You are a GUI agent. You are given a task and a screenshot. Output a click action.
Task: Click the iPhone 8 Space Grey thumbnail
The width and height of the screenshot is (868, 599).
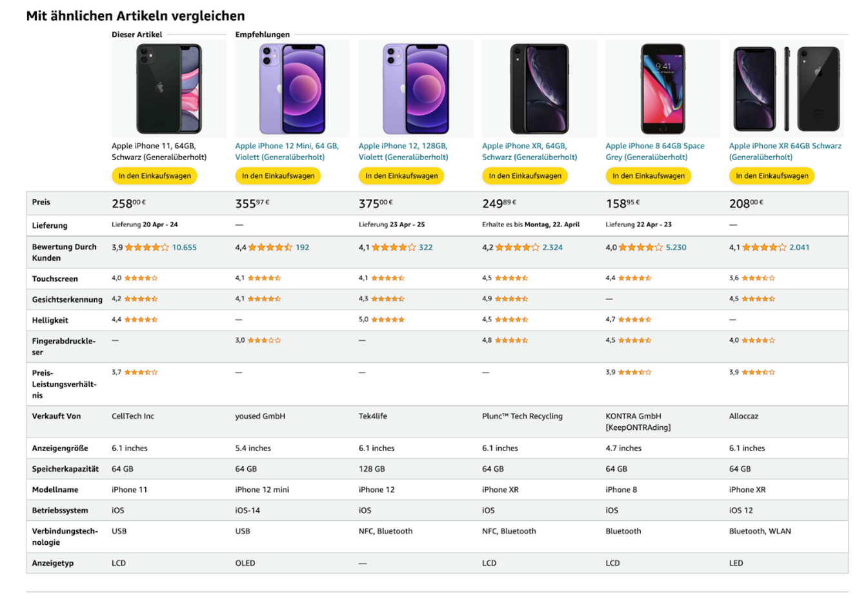[663, 89]
